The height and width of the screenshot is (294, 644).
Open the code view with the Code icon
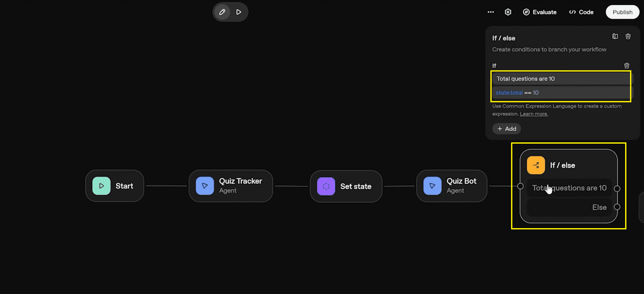click(572, 12)
